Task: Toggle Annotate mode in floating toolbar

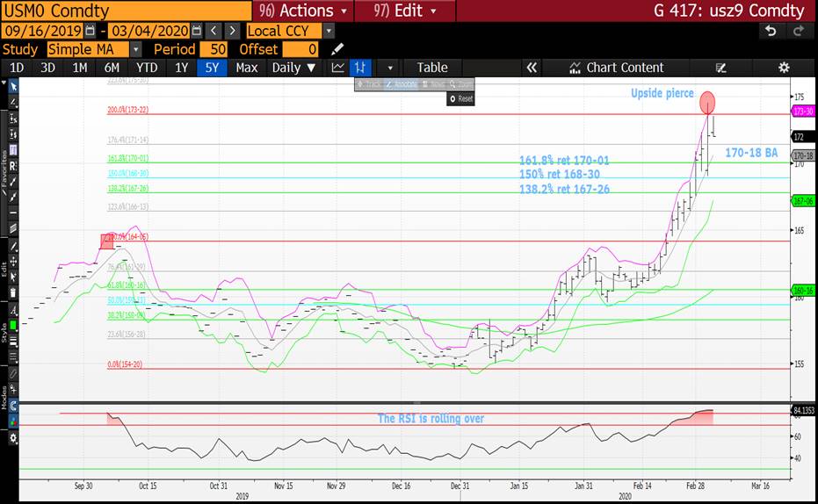Action: click(402, 84)
